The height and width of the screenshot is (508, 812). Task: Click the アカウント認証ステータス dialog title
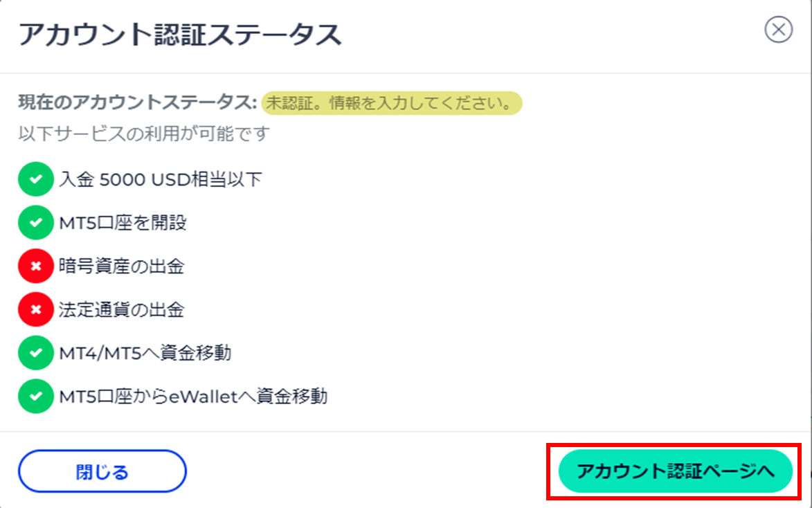(x=180, y=35)
